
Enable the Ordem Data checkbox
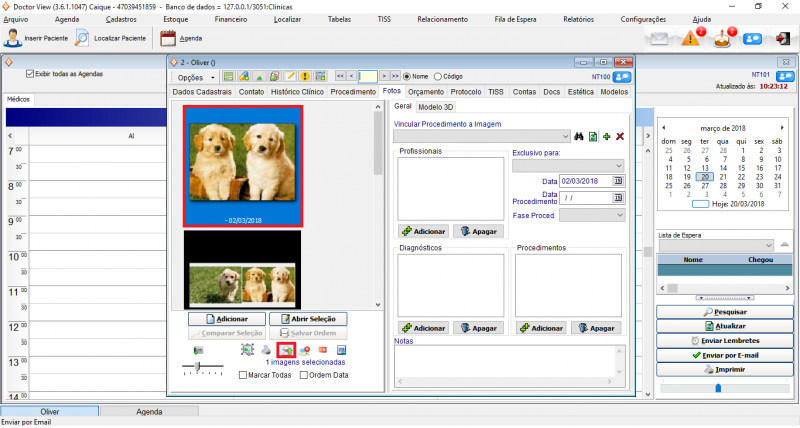click(301, 375)
